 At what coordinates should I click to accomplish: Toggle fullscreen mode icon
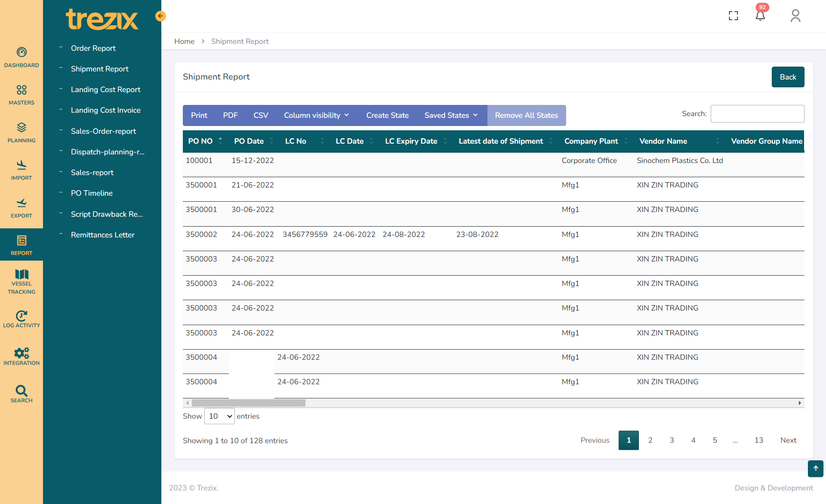(734, 16)
